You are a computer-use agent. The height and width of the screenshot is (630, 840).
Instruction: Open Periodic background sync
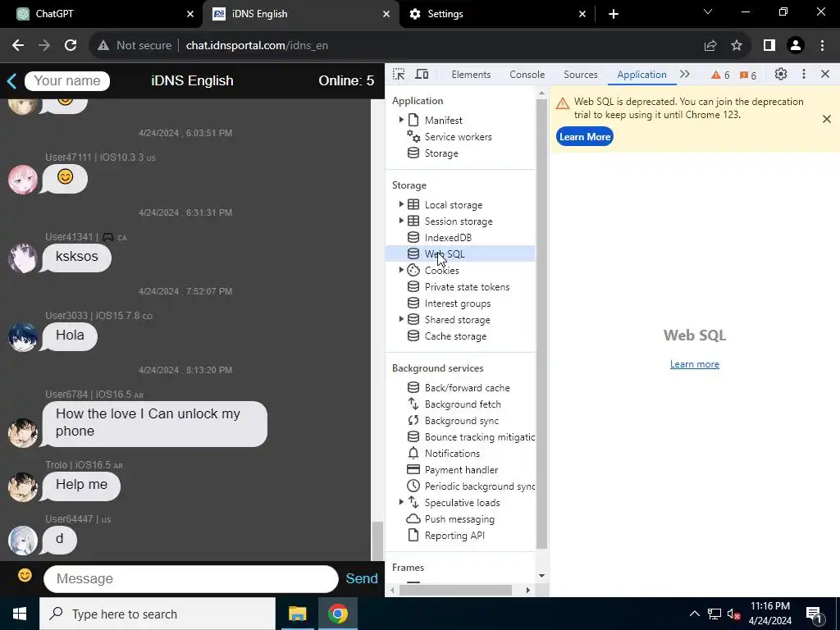(472, 486)
